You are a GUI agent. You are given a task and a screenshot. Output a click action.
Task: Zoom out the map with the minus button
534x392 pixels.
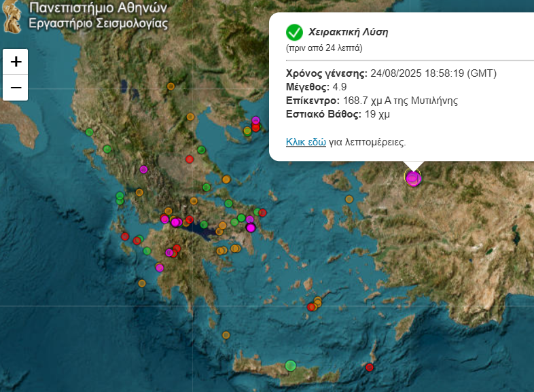point(16,88)
